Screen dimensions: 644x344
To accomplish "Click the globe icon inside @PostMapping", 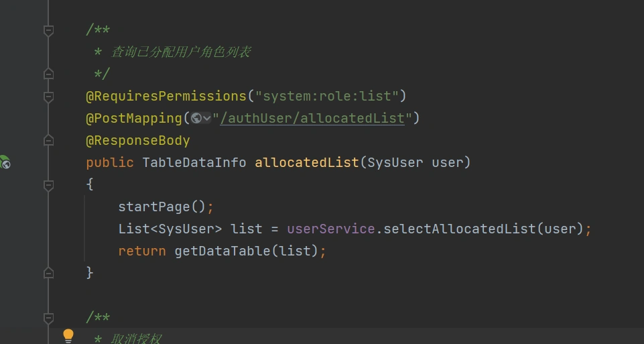I will (x=196, y=118).
